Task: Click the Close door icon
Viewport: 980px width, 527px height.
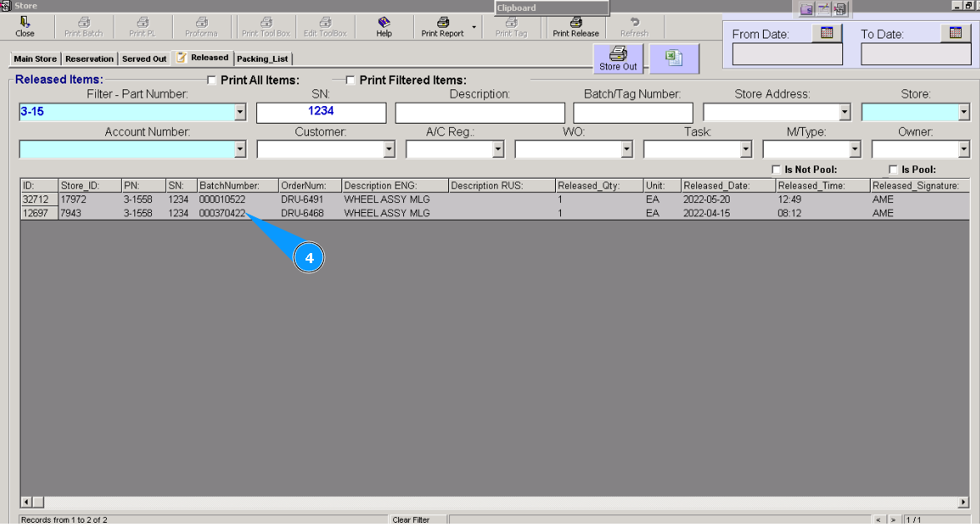Action: click(25, 26)
